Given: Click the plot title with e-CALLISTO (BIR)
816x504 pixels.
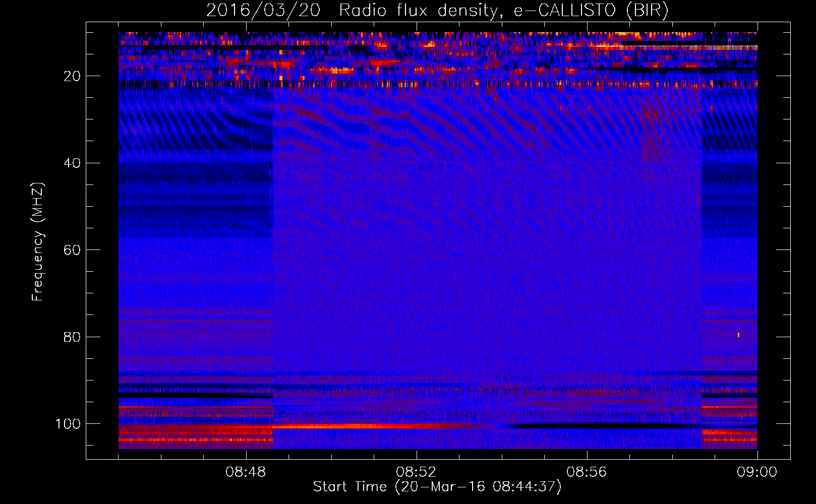Looking at the screenshot, I should click(437, 10).
